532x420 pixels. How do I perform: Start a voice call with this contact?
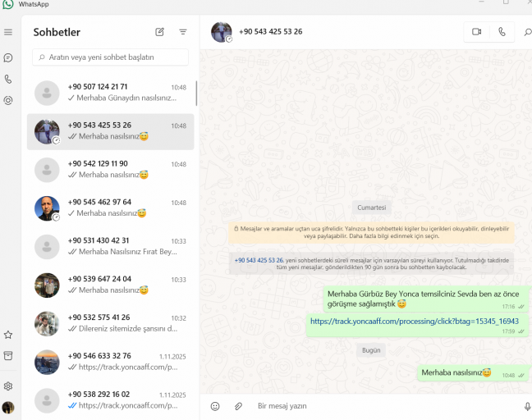pos(502,32)
